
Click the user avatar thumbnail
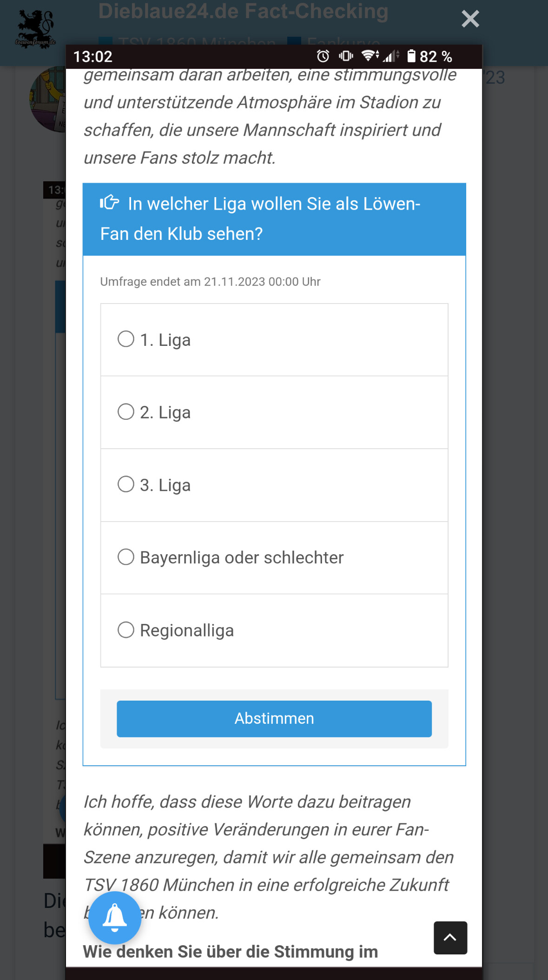(x=47, y=99)
